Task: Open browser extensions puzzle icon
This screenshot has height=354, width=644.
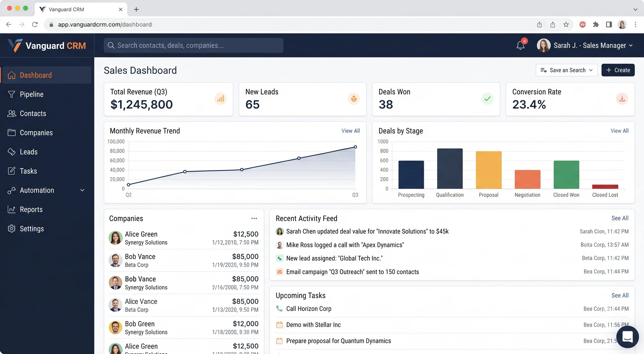Action: pyautogui.click(x=596, y=24)
